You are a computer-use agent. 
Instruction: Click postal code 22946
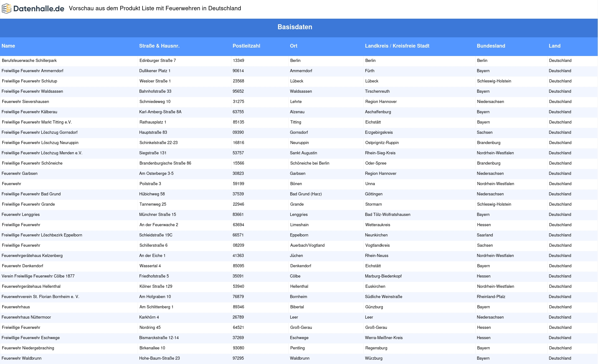coord(239,204)
